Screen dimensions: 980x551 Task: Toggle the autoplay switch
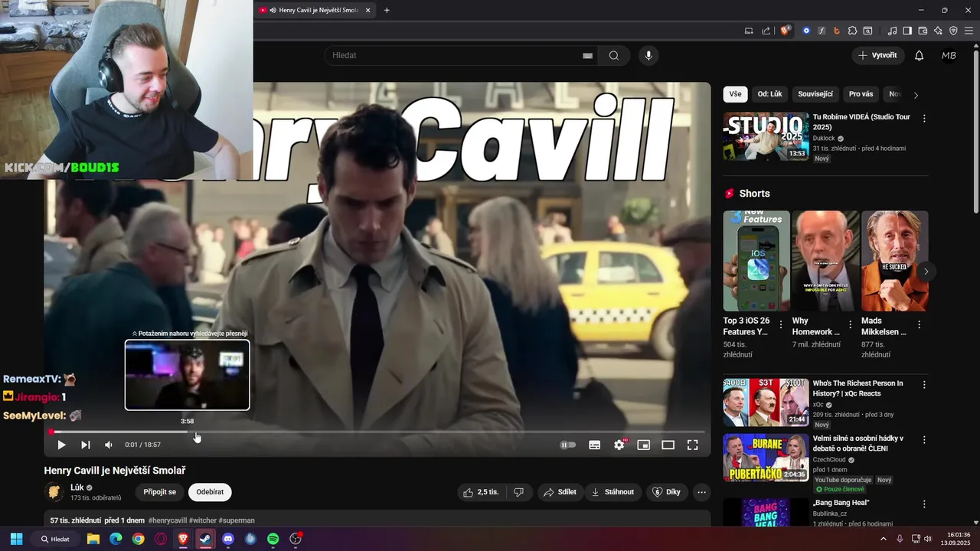(567, 445)
